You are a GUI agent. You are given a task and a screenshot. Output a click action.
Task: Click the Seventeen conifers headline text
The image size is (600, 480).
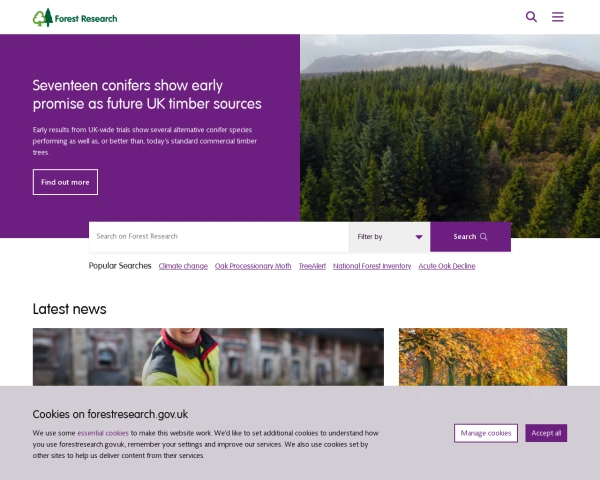[147, 95]
